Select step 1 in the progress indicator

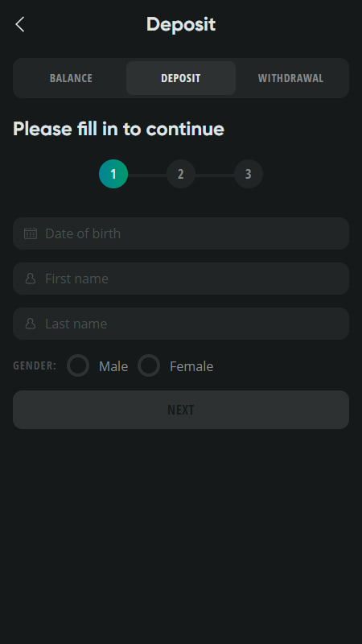point(113,174)
